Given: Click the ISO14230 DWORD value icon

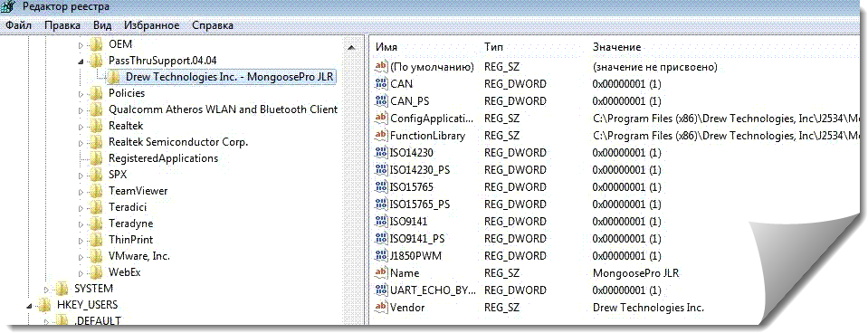Looking at the screenshot, I should (x=381, y=153).
